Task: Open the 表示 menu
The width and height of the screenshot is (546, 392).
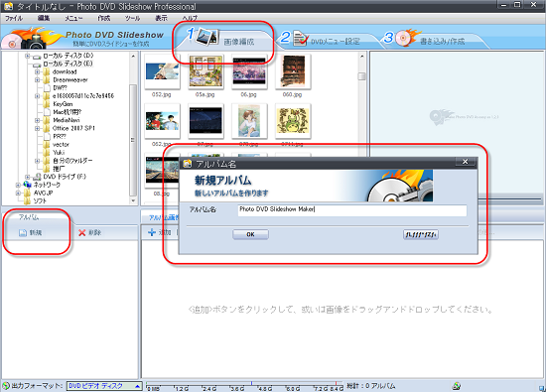Action: point(161,18)
